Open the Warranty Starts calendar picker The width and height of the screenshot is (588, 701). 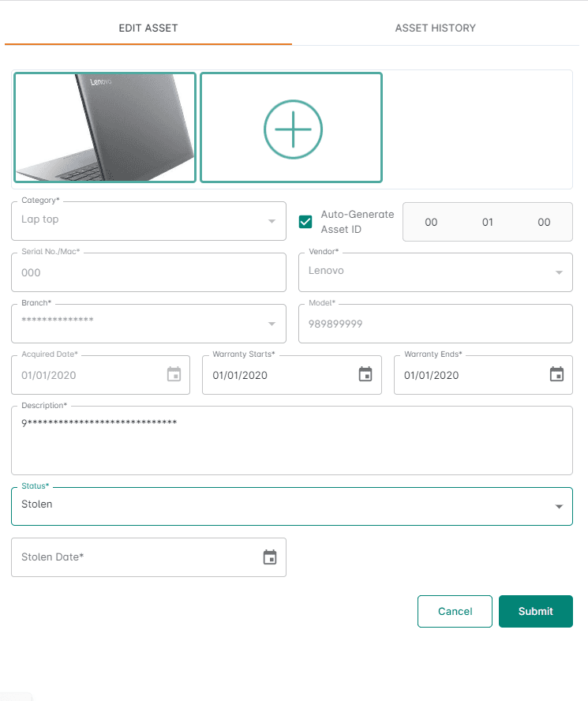click(x=365, y=374)
